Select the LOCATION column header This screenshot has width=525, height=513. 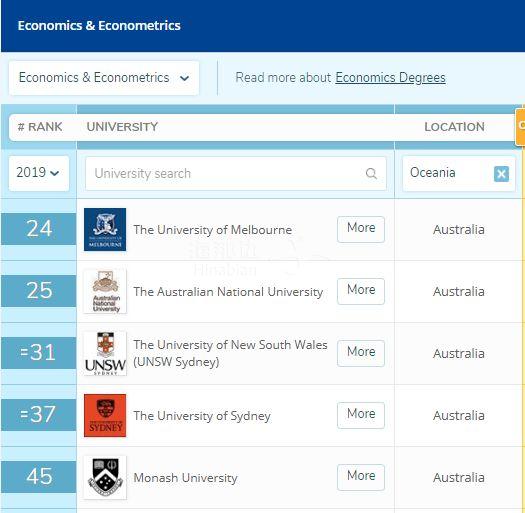(x=454, y=127)
